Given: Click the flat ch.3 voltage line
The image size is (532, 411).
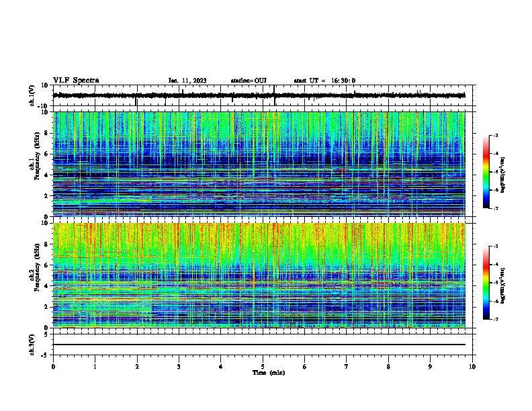Looking at the screenshot, I should click(x=259, y=345).
